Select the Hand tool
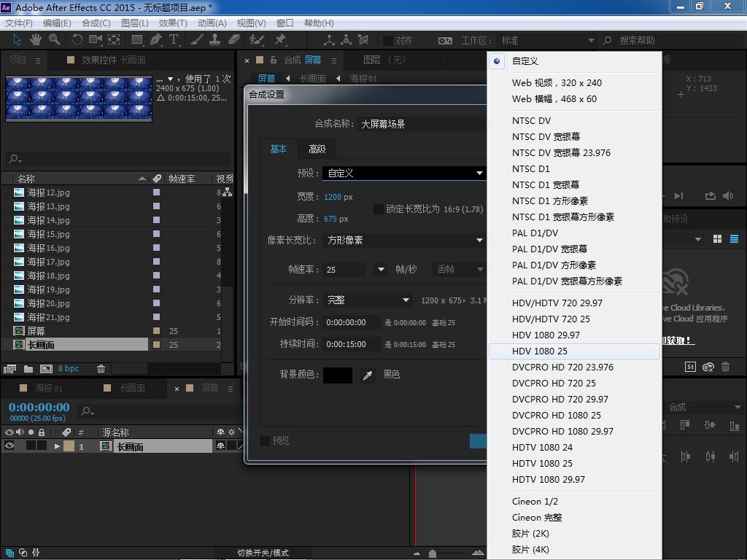The image size is (747, 560). (x=35, y=40)
